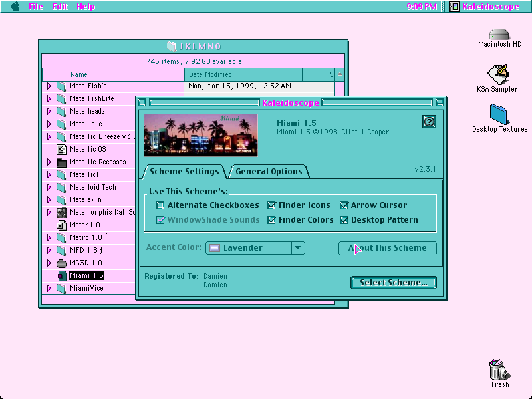Select the Metallic OS file name

click(x=88, y=149)
